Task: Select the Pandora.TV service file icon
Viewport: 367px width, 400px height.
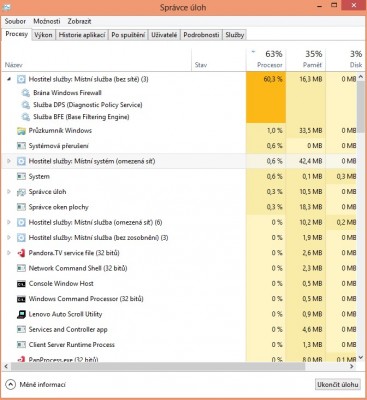Action: (21, 253)
